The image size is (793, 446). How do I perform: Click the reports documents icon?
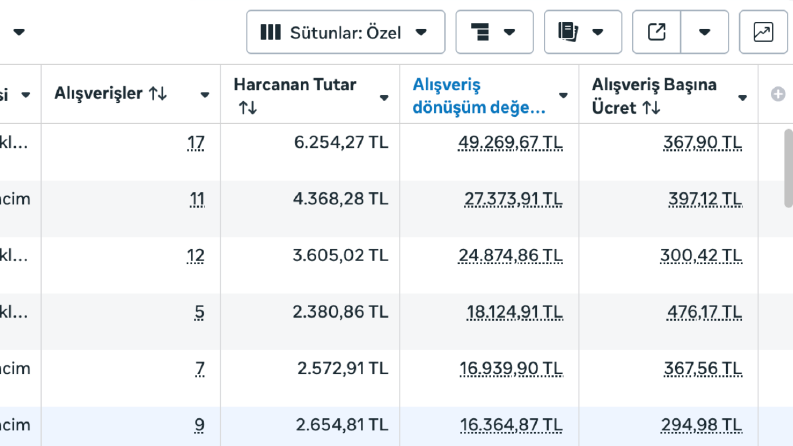(568, 32)
